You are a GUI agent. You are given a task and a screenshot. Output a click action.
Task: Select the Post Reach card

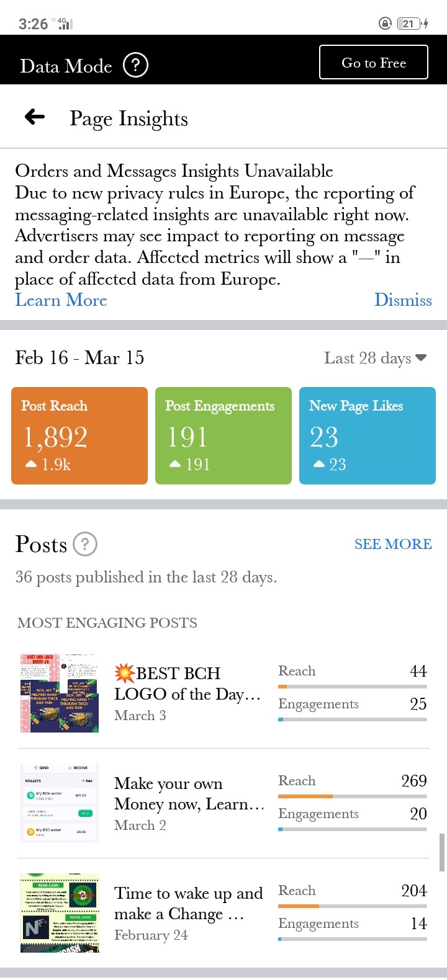pos(79,435)
